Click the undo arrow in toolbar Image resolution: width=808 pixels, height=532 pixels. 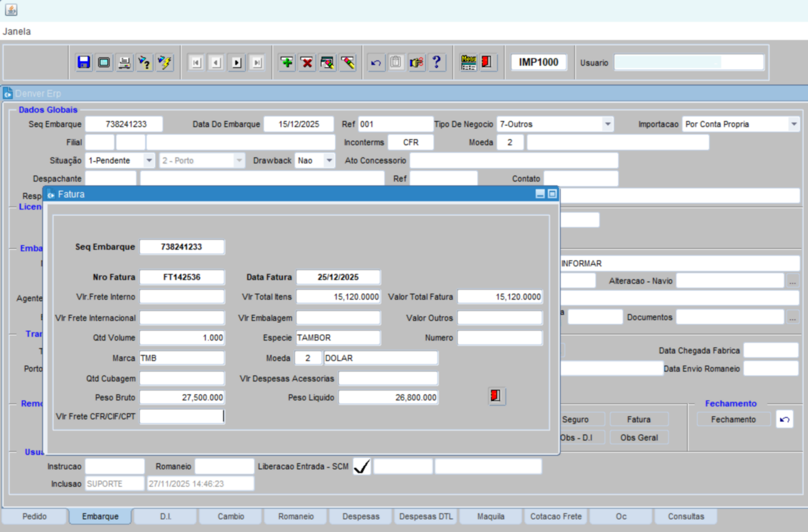tap(376, 62)
